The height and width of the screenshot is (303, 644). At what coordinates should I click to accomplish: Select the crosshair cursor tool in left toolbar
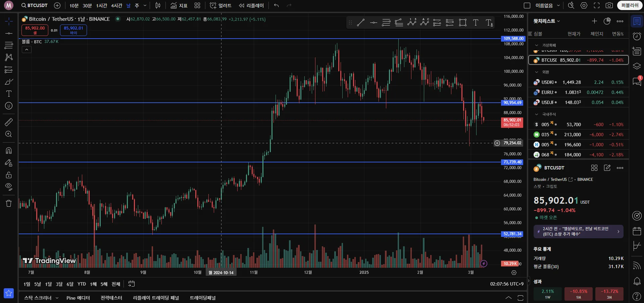coord(9,21)
